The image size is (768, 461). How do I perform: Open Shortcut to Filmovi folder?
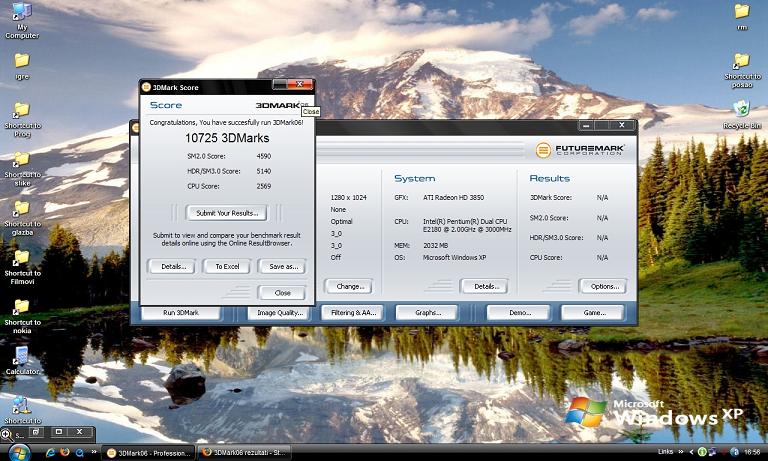click(x=21, y=259)
